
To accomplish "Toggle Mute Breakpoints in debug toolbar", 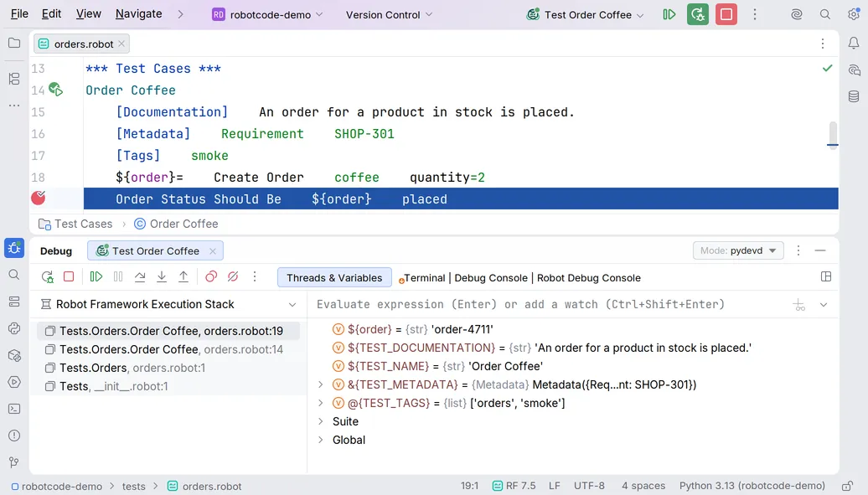I will [x=233, y=277].
